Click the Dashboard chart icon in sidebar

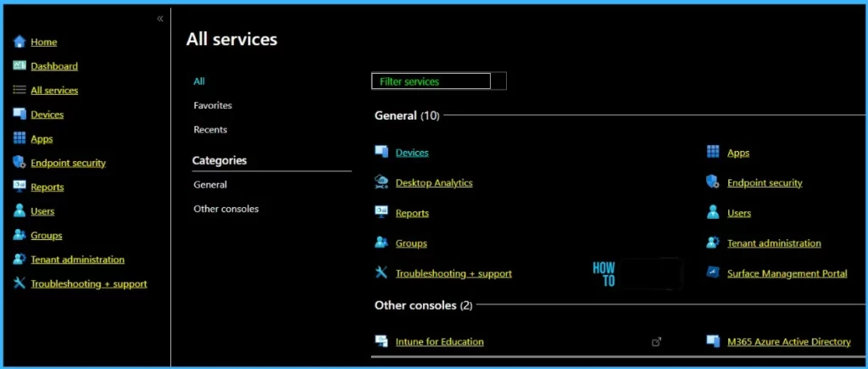19,66
